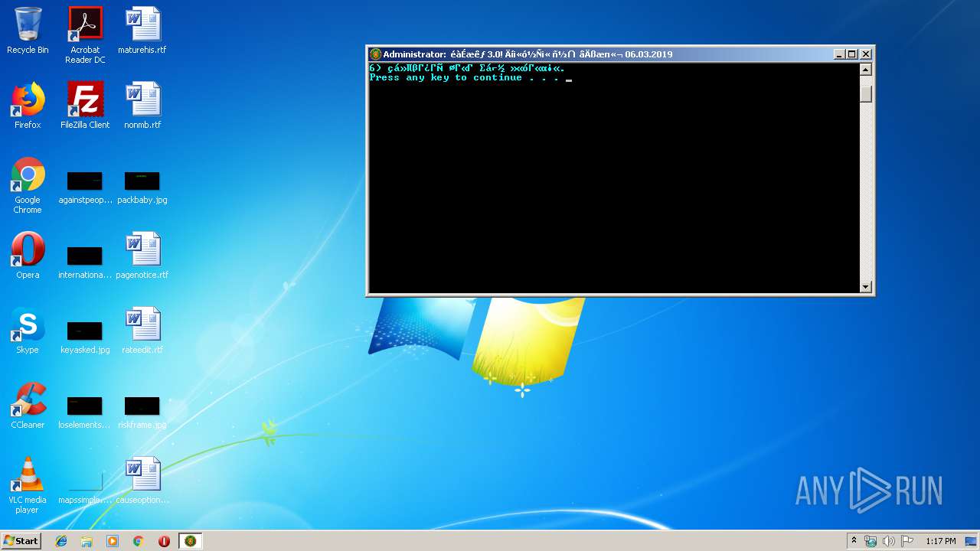Viewport: 980px width, 551px height.
Task: Launch Internet Explorer from taskbar
Action: tap(61, 541)
